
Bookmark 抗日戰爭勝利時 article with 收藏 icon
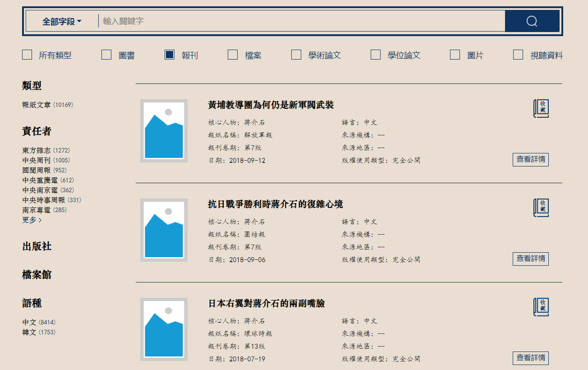click(x=541, y=208)
